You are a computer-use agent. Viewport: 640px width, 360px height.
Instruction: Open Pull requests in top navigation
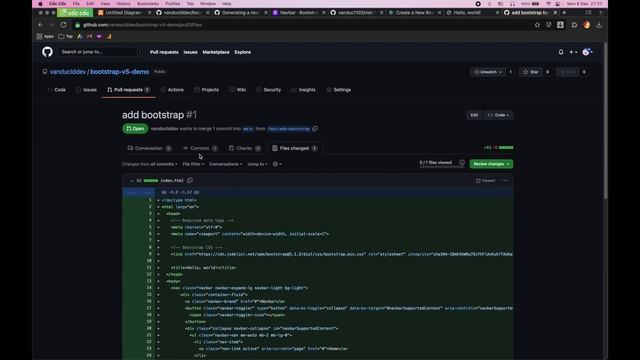(164, 52)
